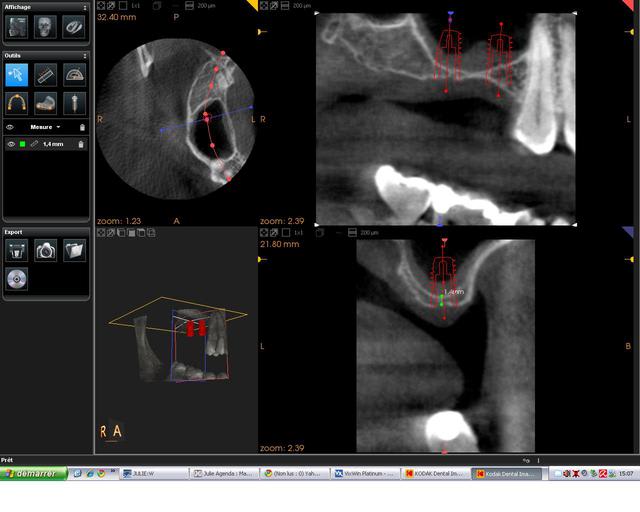Click the démarrer Start button
The image size is (640, 512).
[33, 474]
